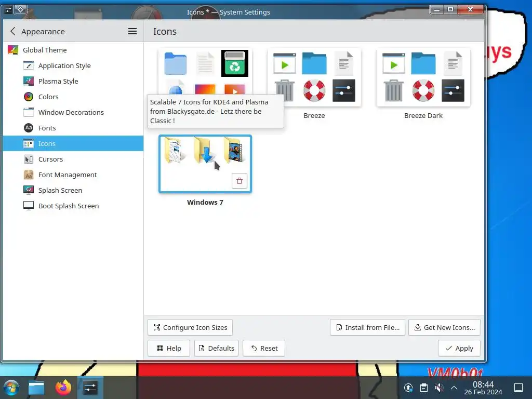This screenshot has width=532, height=399.
Task: Open Boot Splash Screen page
Action: coord(73,206)
